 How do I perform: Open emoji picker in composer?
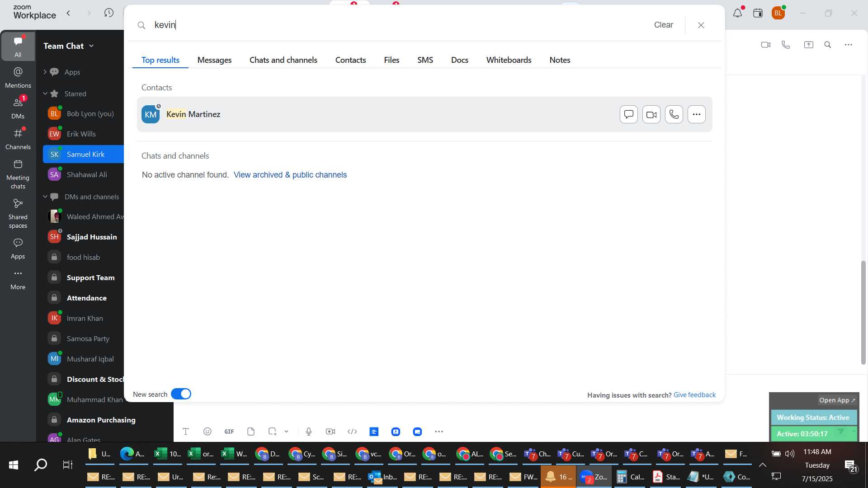(207, 432)
